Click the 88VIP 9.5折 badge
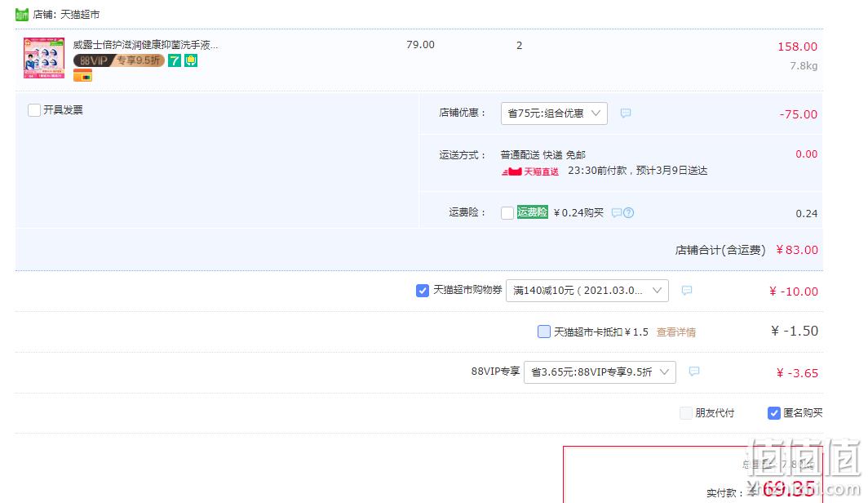This screenshot has width=868, height=503. click(x=118, y=60)
